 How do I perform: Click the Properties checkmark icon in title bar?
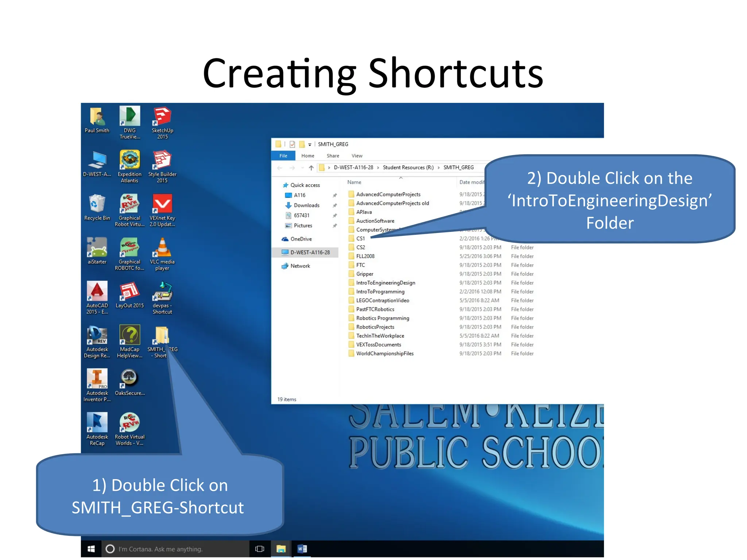tap(293, 144)
